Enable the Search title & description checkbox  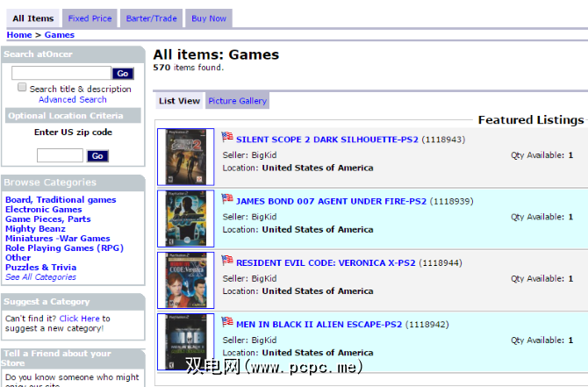pyautogui.click(x=22, y=88)
